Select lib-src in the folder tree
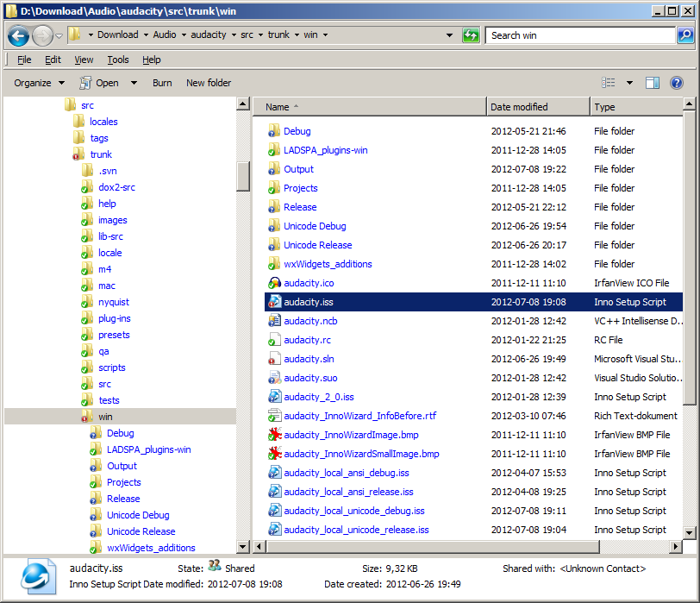 110,236
